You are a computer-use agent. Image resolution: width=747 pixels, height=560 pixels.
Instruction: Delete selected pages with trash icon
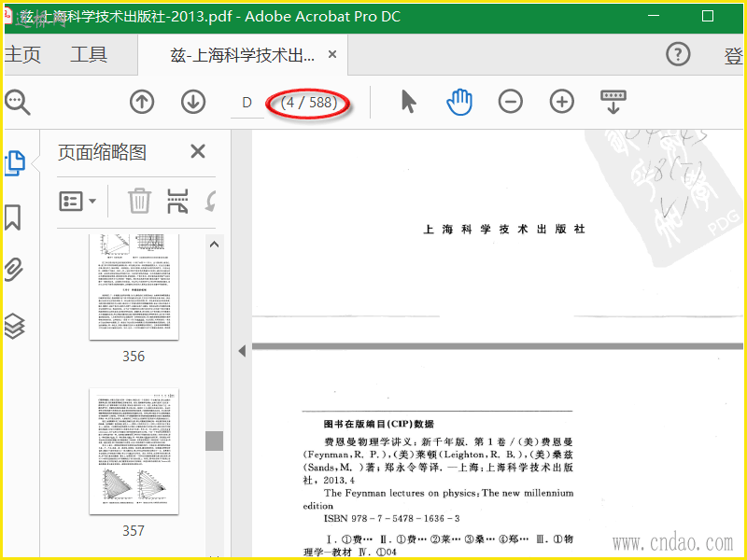(139, 201)
